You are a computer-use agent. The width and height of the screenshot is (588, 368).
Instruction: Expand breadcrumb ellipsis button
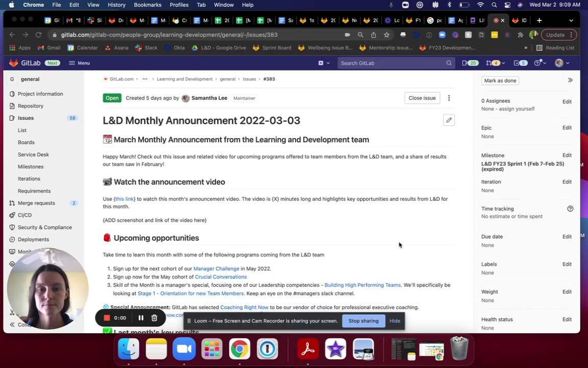[145, 79]
